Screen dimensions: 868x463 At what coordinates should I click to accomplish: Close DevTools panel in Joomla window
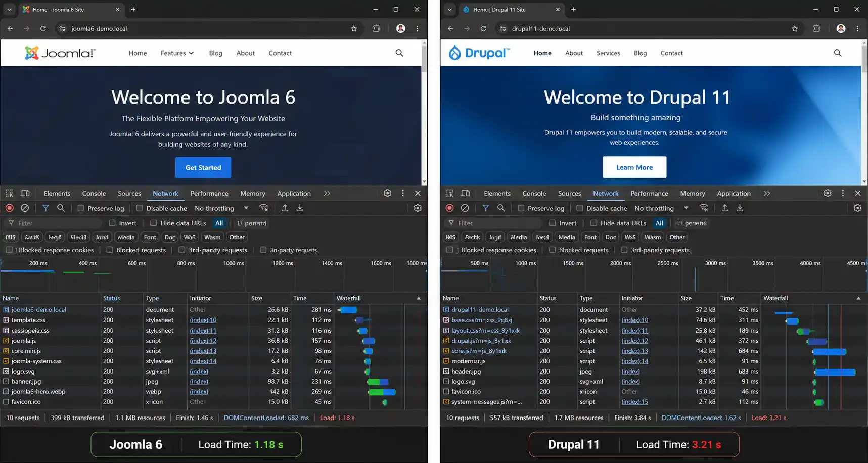click(418, 193)
